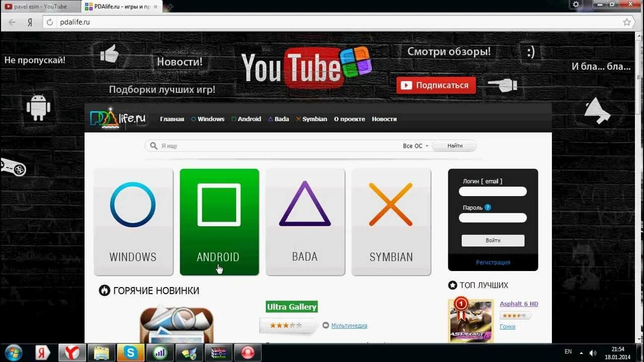Show hidden tray icons arrow
644x362 pixels.
[x=581, y=352]
